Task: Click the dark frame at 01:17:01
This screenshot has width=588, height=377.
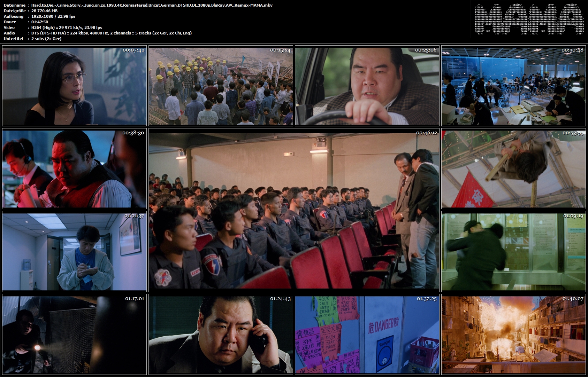Action: (x=74, y=334)
